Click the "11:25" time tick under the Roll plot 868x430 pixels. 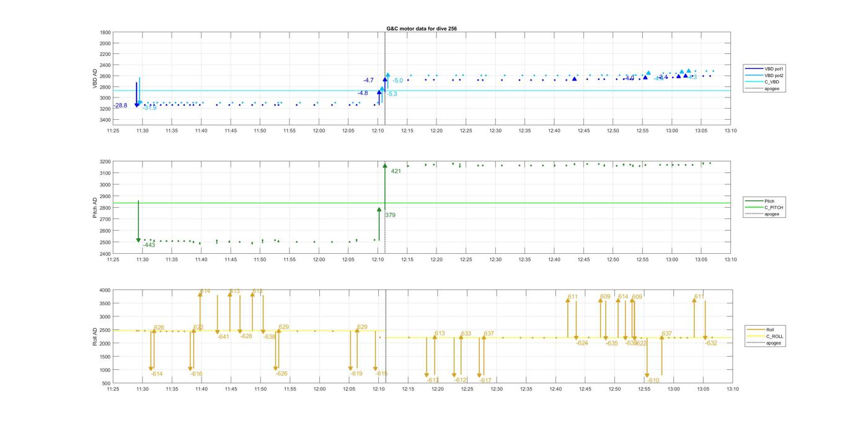pyautogui.click(x=113, y=390)
